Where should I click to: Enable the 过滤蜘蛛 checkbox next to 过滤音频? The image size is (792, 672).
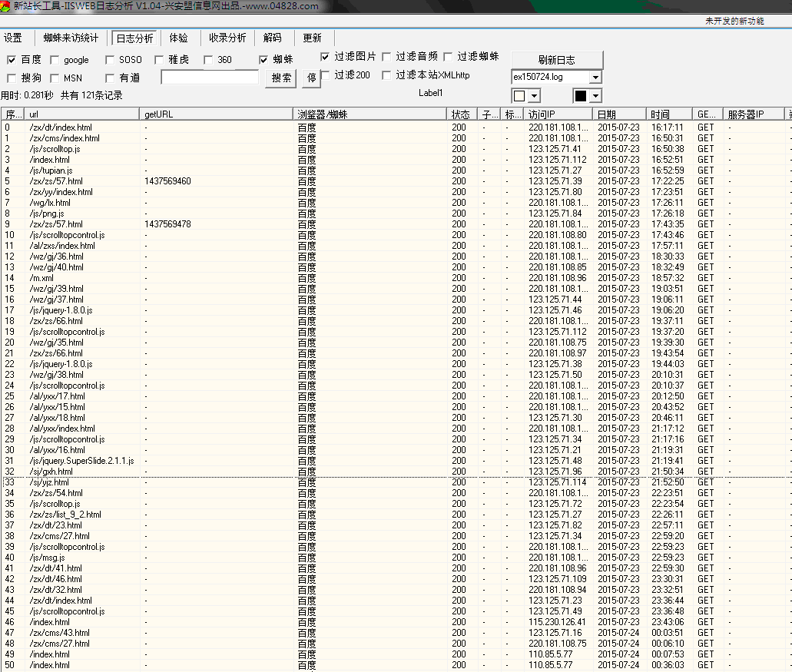click(448, 57)
